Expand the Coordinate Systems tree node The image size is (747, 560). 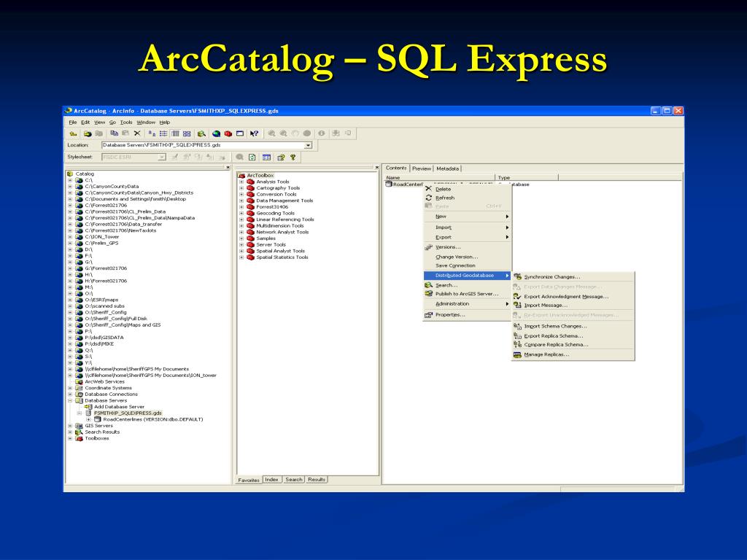pos(70,388)
